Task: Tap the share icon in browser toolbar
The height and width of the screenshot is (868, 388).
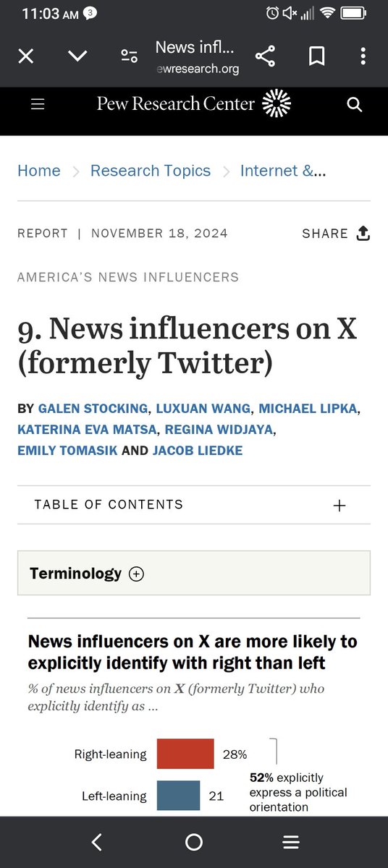Action: pos(265,57)
